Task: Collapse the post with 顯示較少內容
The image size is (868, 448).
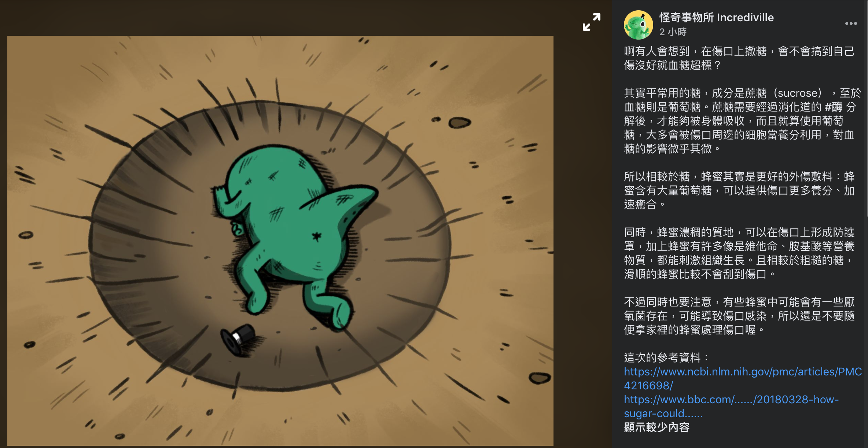Action: pyautogui.click(x=656, y=427)
